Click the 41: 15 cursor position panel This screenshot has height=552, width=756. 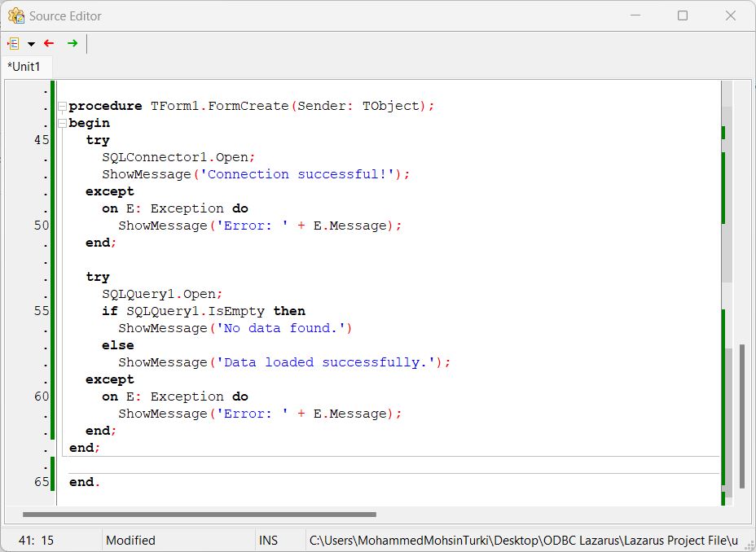coord(36,540)
